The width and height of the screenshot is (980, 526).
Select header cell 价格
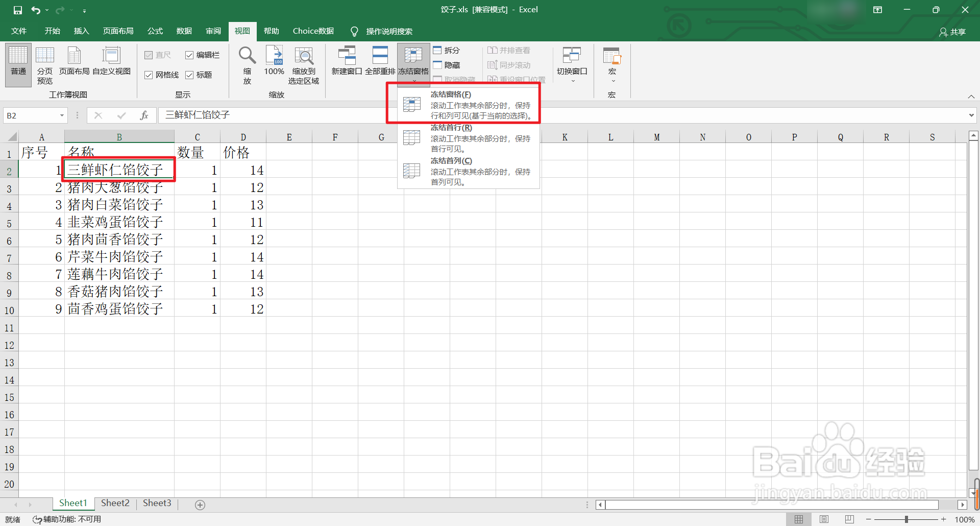point(243,153)
